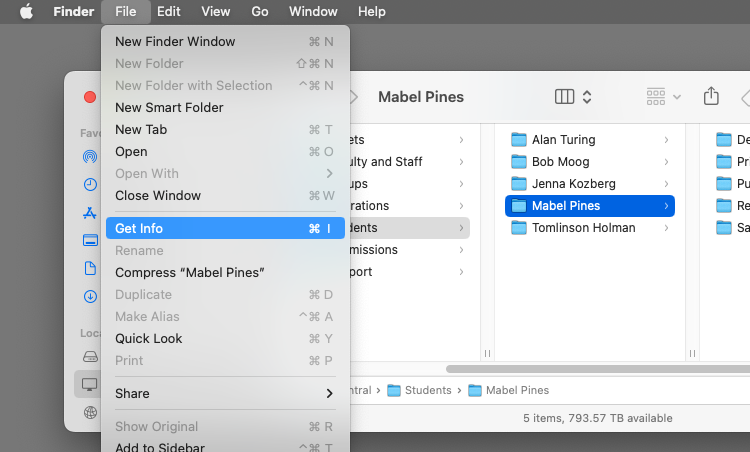The width and height of the screenshot is (750, 452).
Task: Open Network globe icon in sidebar
Action: pyautogui.click(x=90, y=412)
